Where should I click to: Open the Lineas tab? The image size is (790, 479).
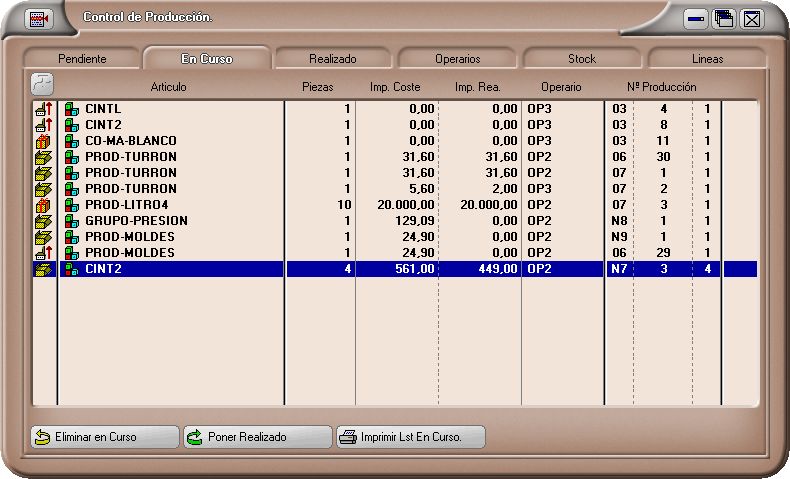(x=707, y=59)
